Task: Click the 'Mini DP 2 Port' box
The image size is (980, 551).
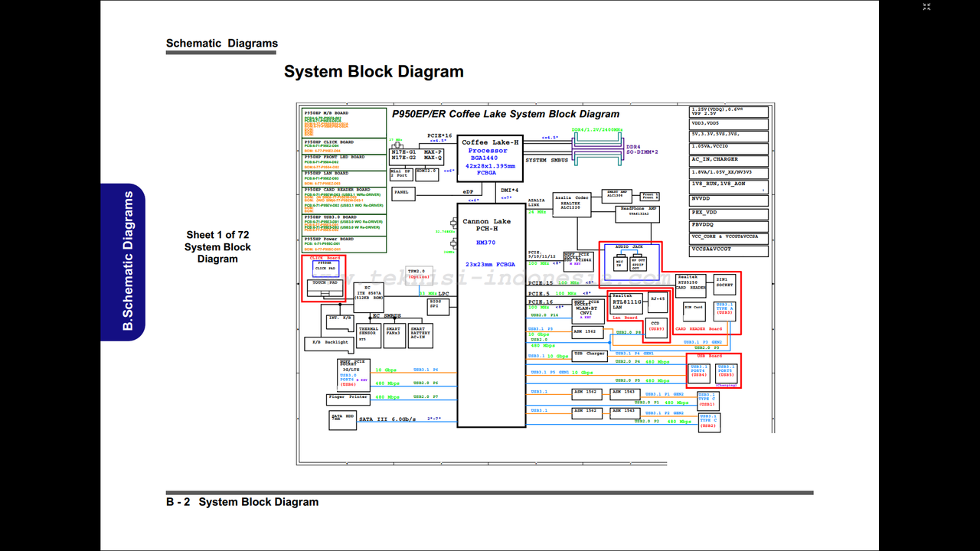Action: click(x=402, y=174)
